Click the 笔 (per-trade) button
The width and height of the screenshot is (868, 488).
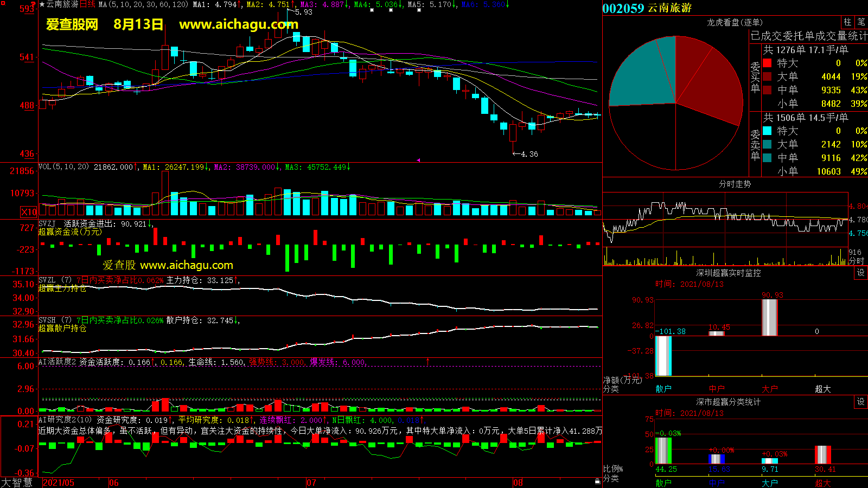click(x=861, y=22)
